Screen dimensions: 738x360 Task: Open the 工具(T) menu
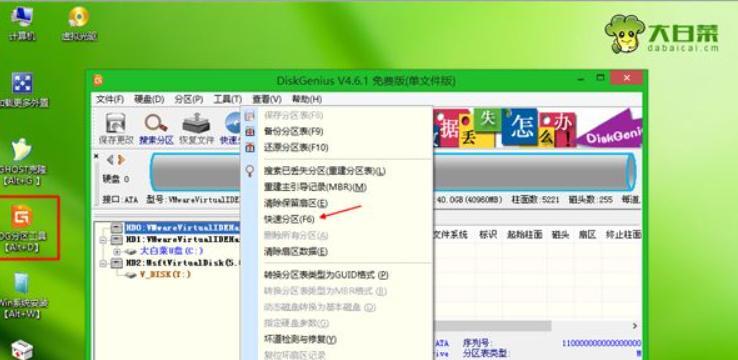pos(227,99)
